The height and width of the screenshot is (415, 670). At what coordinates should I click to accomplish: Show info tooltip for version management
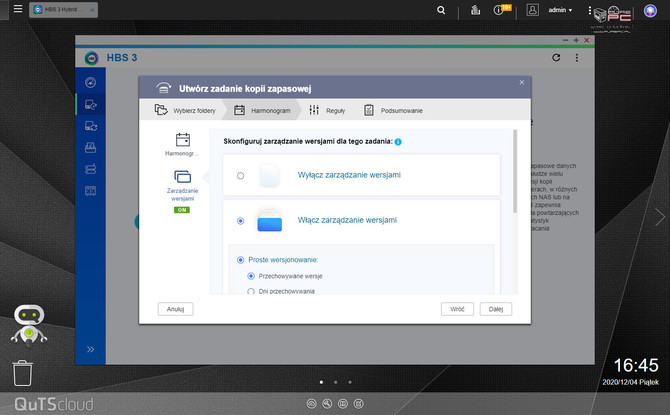pyautogui.click(x=398, y=142)
